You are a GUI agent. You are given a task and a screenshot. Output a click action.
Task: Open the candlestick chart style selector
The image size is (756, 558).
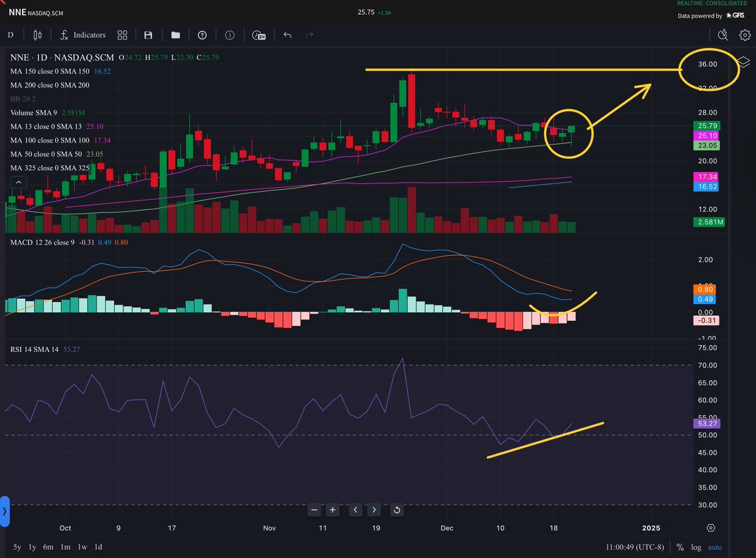click(x=37, y=35)
